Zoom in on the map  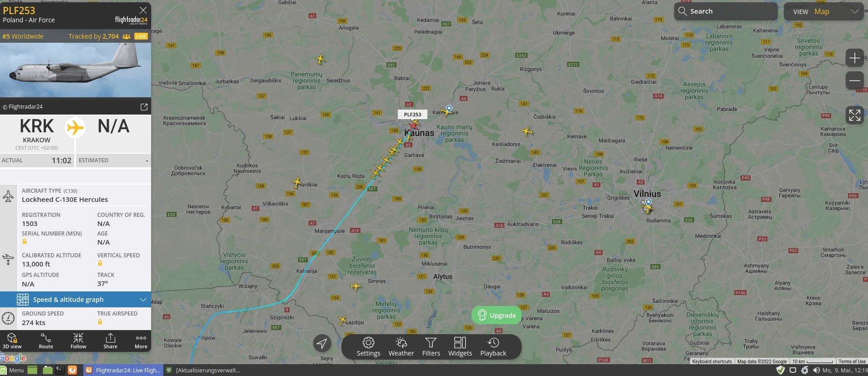pyautogui.click(x=855, y=58)
